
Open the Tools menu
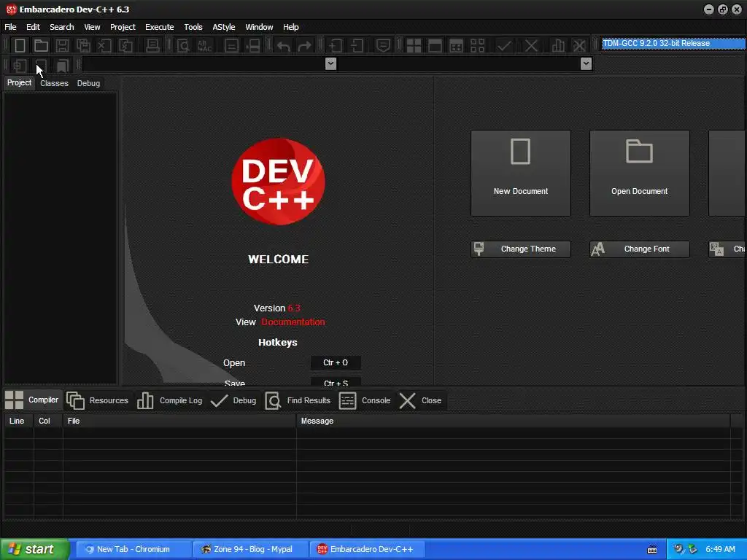coord(193,27)
